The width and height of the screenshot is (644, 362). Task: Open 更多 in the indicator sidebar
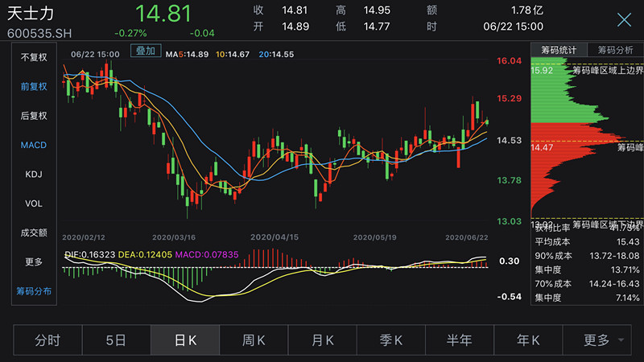(x=34, y=262)
